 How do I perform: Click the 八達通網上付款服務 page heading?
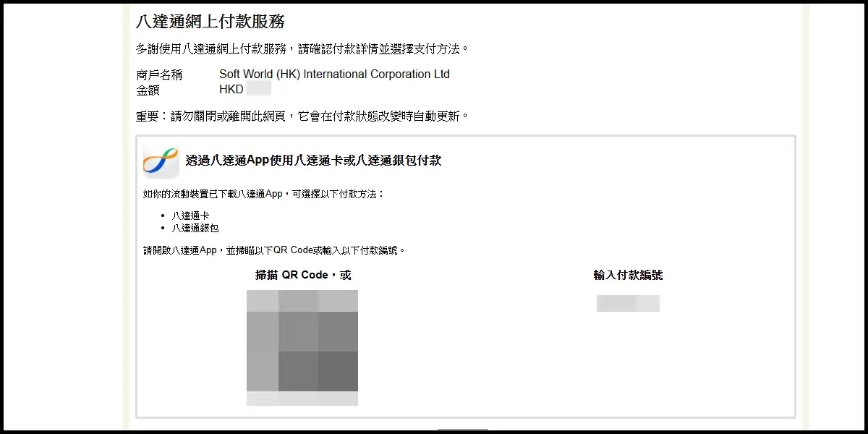tap(210, 22)
